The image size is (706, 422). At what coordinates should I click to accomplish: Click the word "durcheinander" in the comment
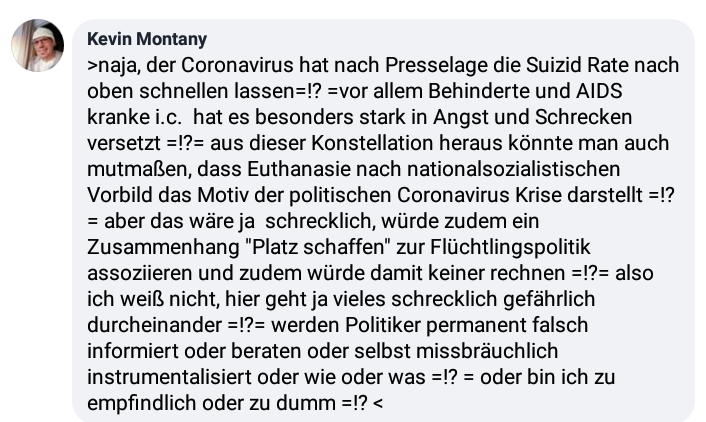point(154,325)
